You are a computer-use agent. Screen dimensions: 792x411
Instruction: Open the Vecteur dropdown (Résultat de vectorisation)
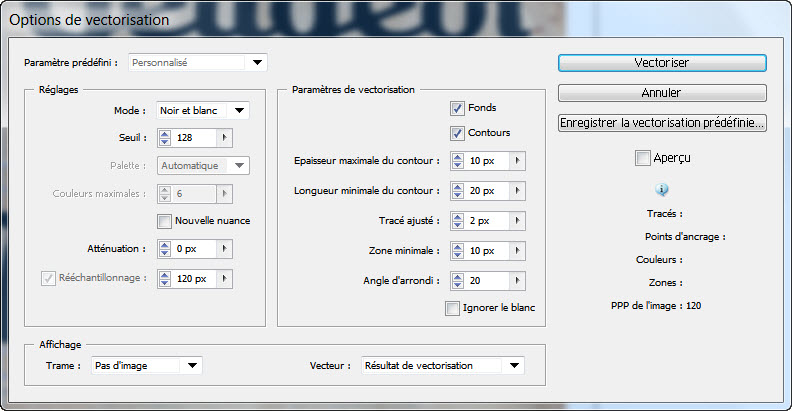(443, 366)
